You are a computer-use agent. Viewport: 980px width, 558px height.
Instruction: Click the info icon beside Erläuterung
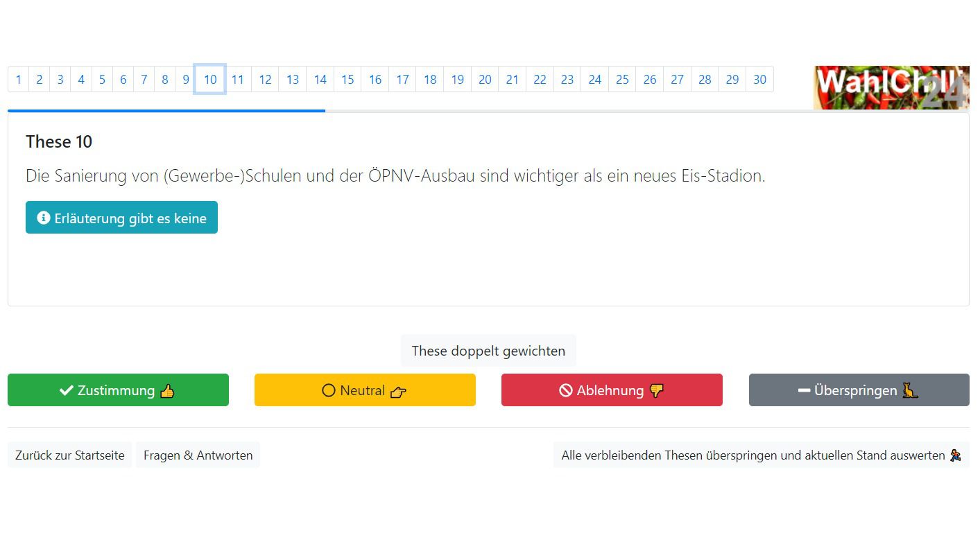point(44,218)
